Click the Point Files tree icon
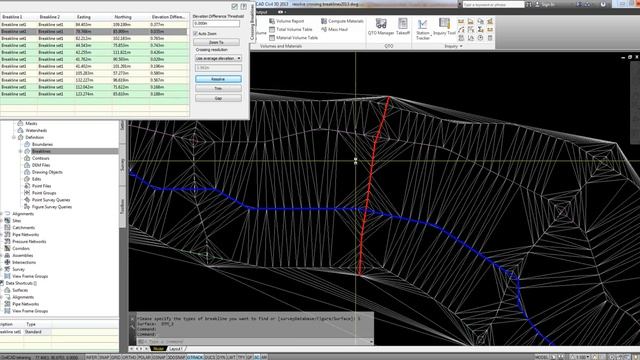Viewport: 640px width, 360px height. click(27, 186)
